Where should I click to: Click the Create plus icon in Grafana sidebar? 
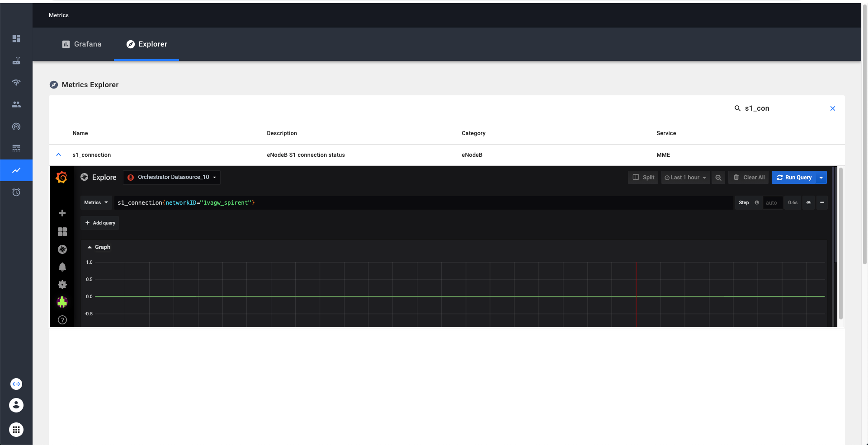[62, 213]
